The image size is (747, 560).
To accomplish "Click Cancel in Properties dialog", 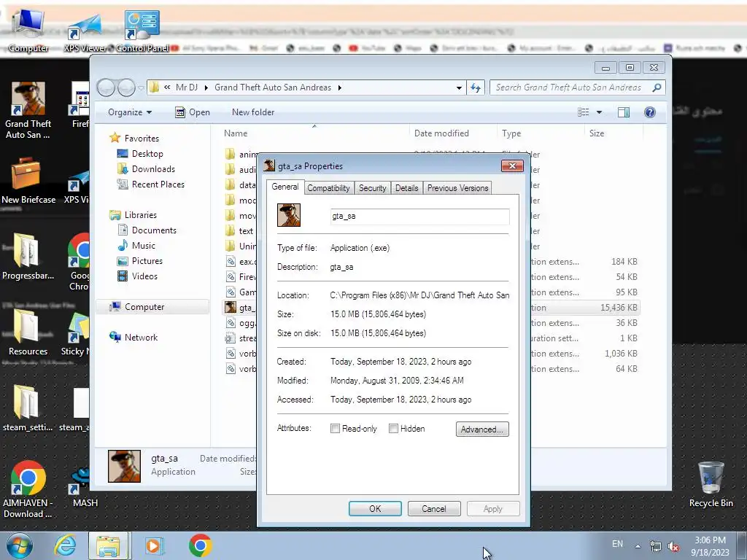I will [434, 508].
